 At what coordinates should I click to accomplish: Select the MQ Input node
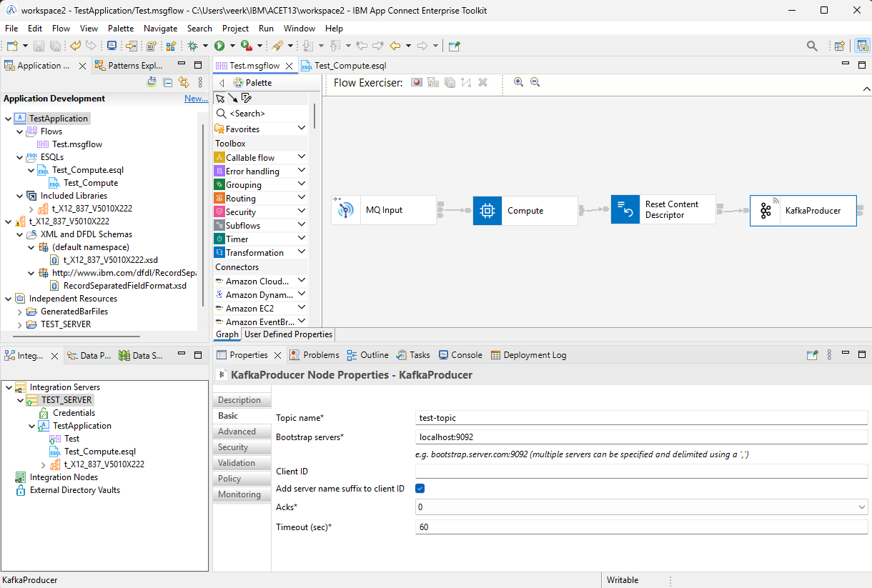point(383,211)
